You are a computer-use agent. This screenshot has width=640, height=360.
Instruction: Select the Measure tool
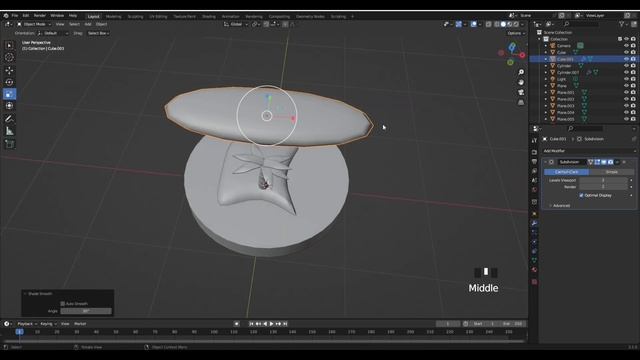[x=9, y=131]
